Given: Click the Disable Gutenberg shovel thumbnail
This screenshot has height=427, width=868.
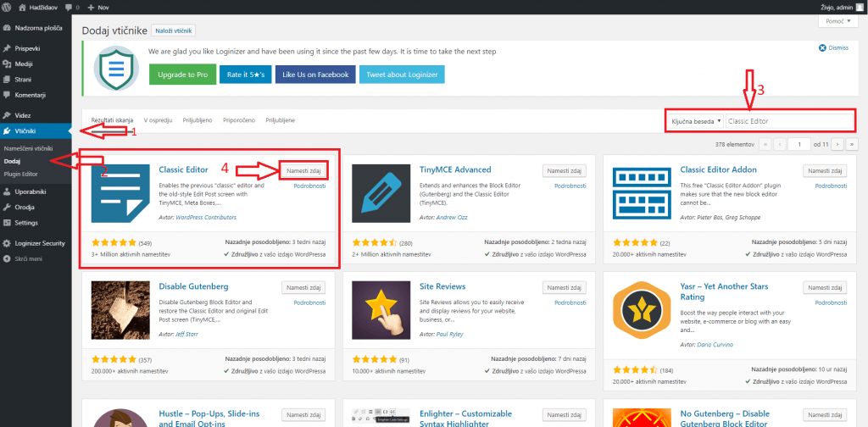Looking at the screenshot, I should click(x=120, y=310).
